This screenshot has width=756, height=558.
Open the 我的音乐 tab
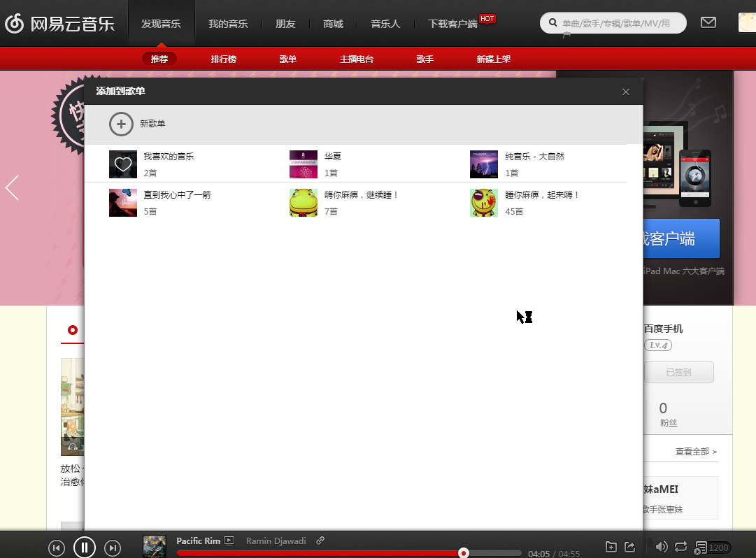click(x=228, y=24)
